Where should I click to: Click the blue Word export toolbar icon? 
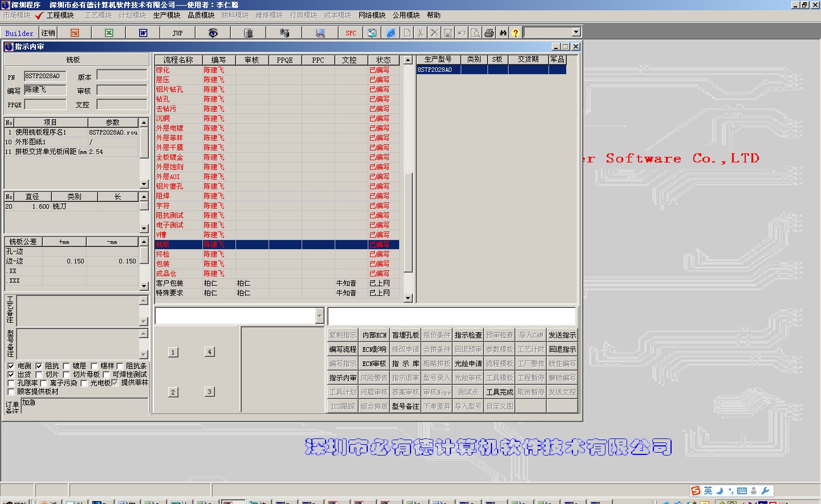pyautogui.click(x=143, y=33)
